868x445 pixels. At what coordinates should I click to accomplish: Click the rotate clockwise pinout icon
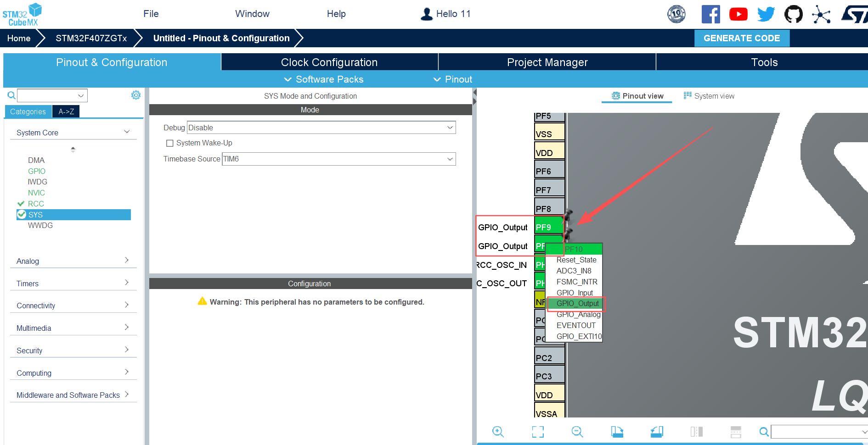click(617, 432)
